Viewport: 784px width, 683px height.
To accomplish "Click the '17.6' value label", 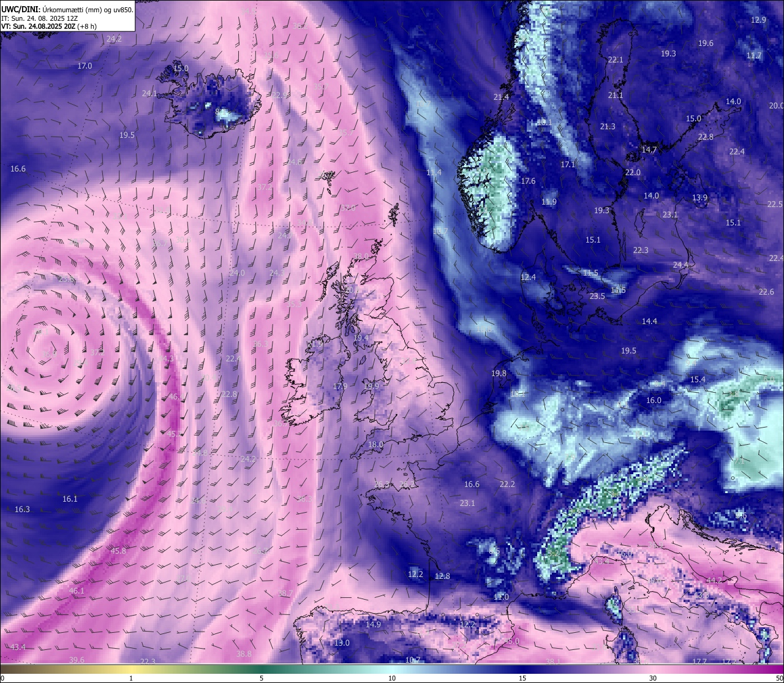I will (528, 181).
